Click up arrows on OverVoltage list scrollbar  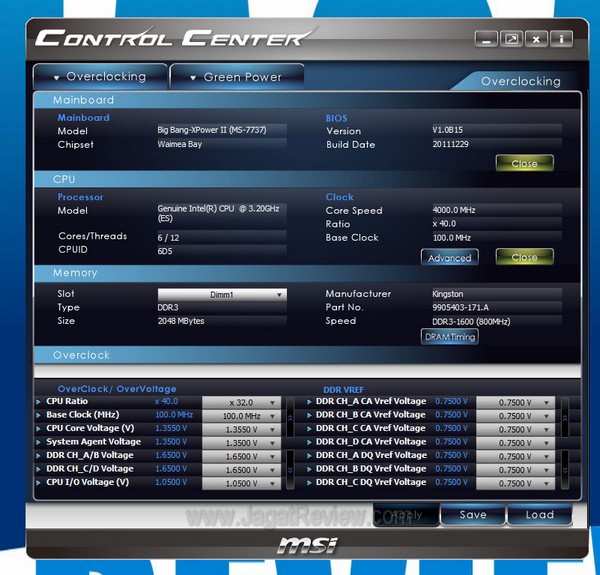click(290, 417)
